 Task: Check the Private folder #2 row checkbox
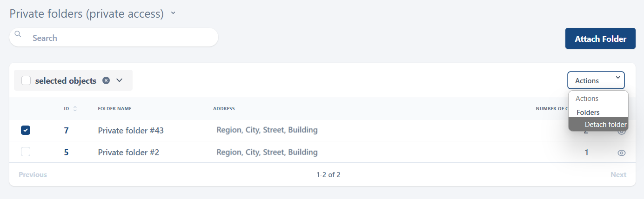point(26,152)
